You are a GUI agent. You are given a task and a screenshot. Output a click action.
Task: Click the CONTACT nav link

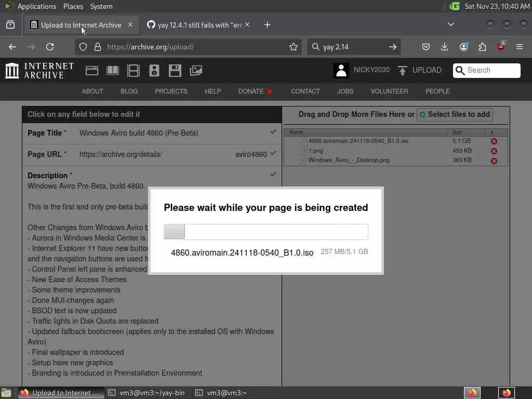(305, 91)
